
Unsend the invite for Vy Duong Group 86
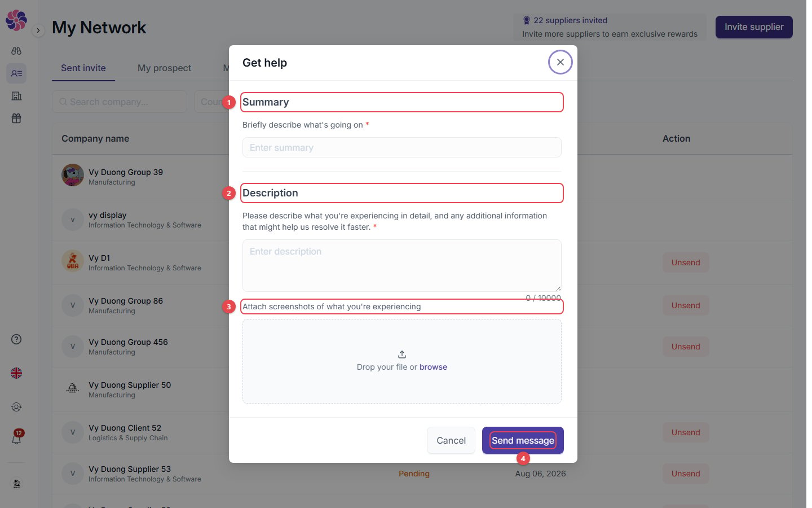click(x=686, y=305)
